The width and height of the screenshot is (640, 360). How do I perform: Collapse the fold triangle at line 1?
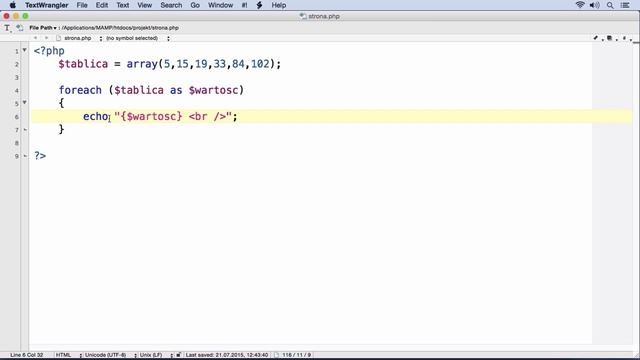pyautogui.click(x=24, y=50)
